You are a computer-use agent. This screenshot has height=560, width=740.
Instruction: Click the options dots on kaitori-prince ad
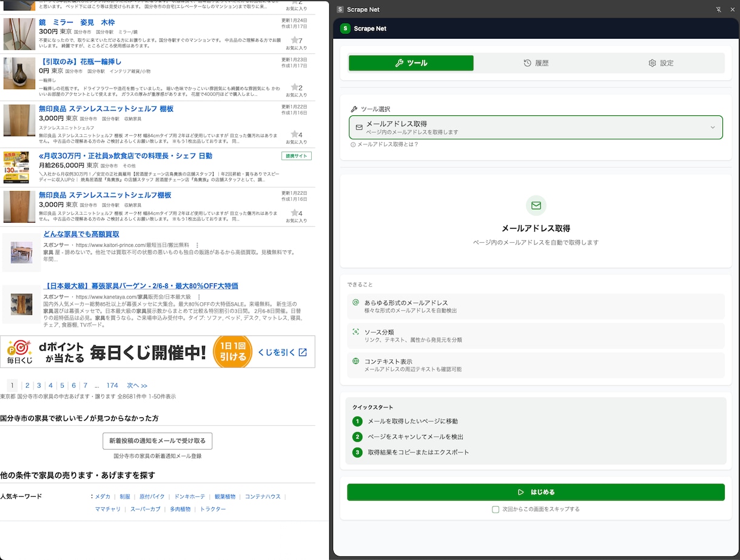[198, 245]
